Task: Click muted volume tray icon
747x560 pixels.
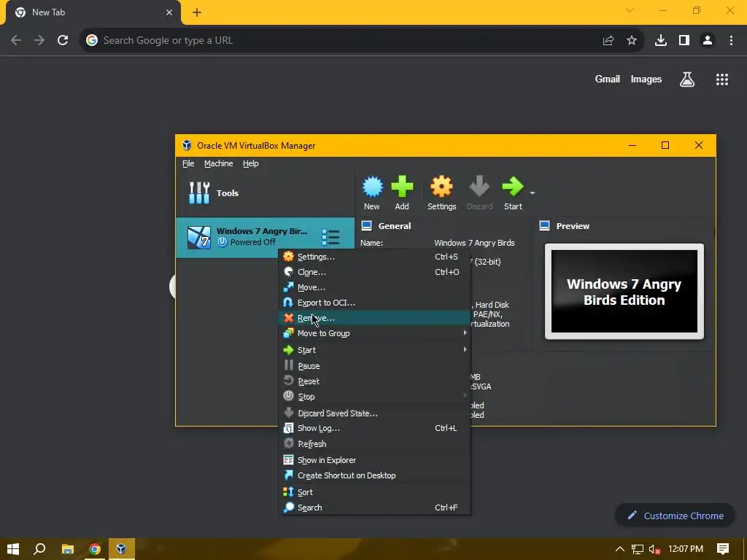Action: click(x=655, y=549)
